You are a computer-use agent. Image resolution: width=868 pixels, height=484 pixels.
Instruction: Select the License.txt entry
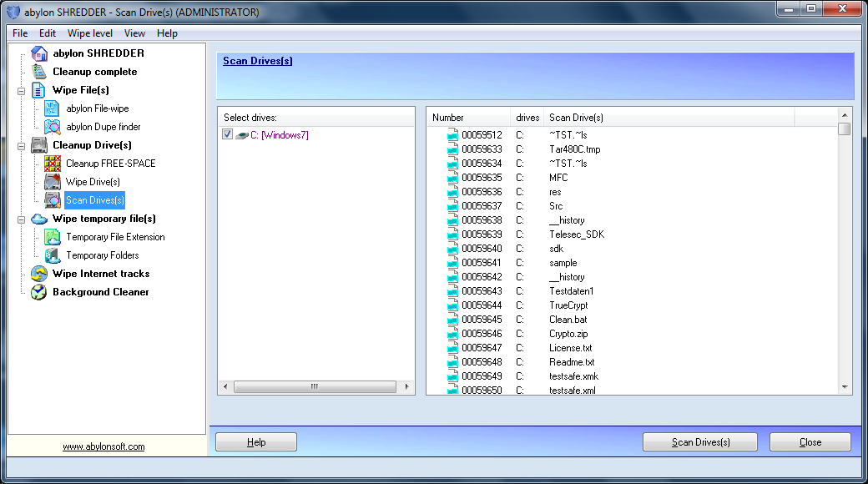point(571,348)
